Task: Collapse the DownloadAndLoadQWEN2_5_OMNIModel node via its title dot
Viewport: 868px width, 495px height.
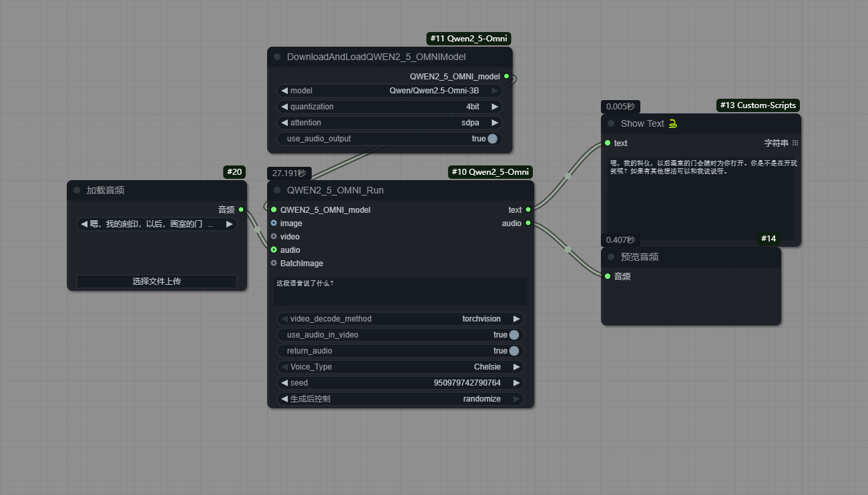Action: click(277, 57)
